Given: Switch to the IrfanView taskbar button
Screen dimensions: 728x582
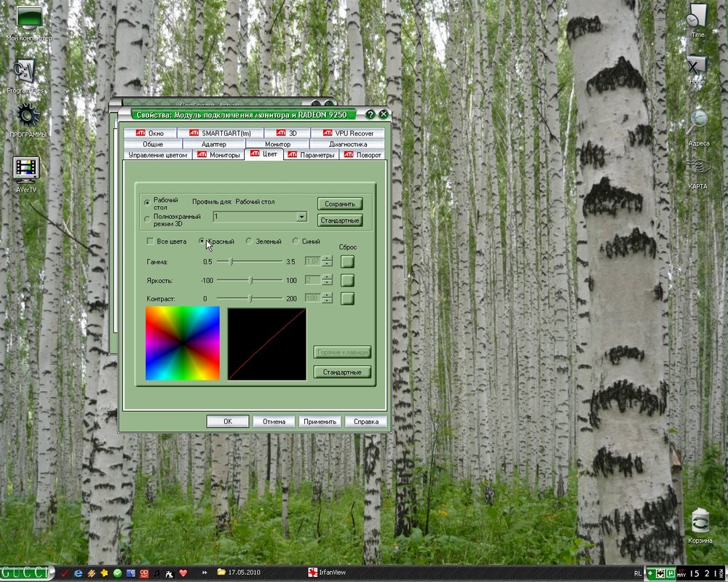Looking at the screenshot, I should point(328,573).
